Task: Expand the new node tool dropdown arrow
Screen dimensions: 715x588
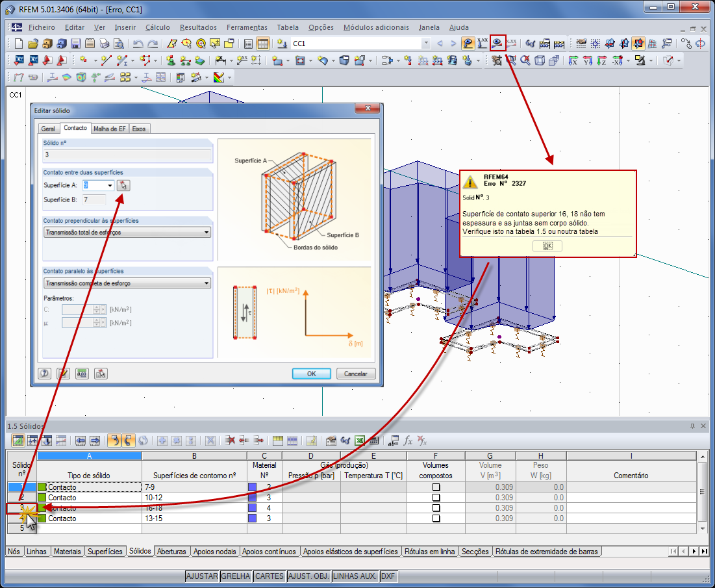Action: point(95,60)
